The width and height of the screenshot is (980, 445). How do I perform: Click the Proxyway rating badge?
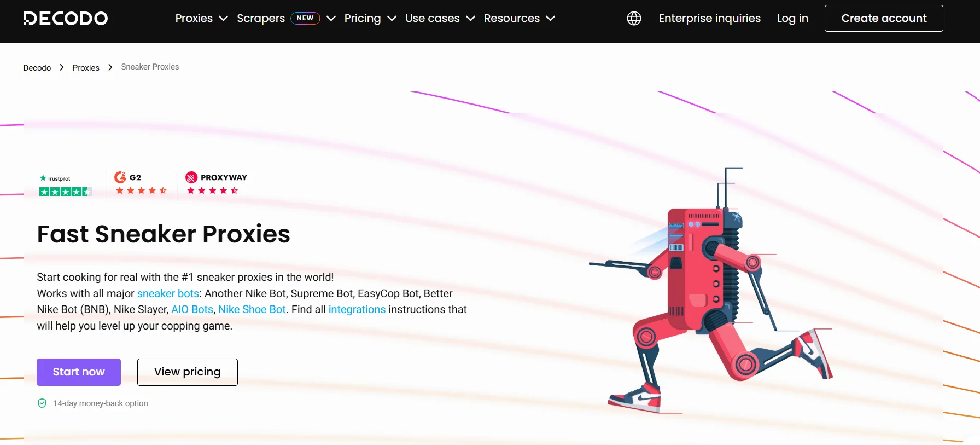(x=216, y=183)
